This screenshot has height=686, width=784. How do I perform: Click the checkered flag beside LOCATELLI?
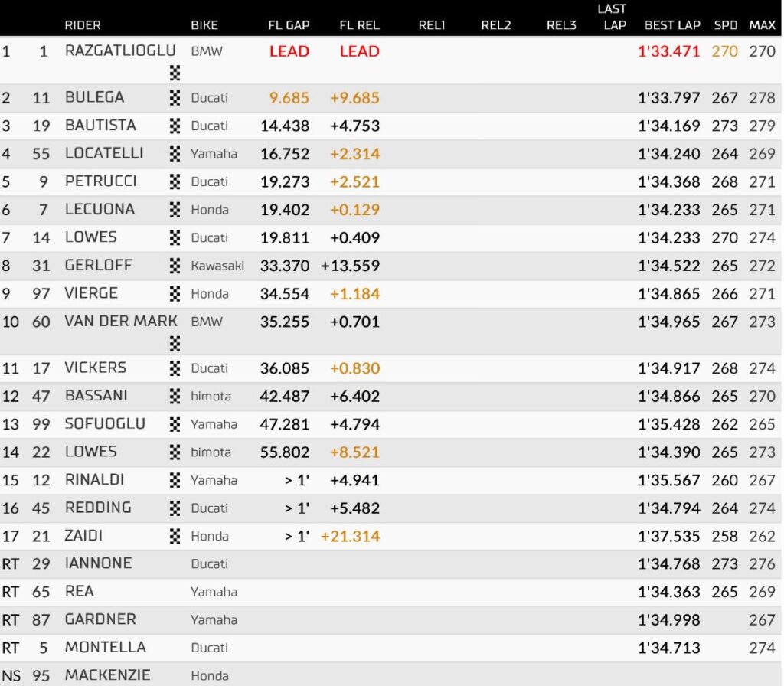[175, 153]
